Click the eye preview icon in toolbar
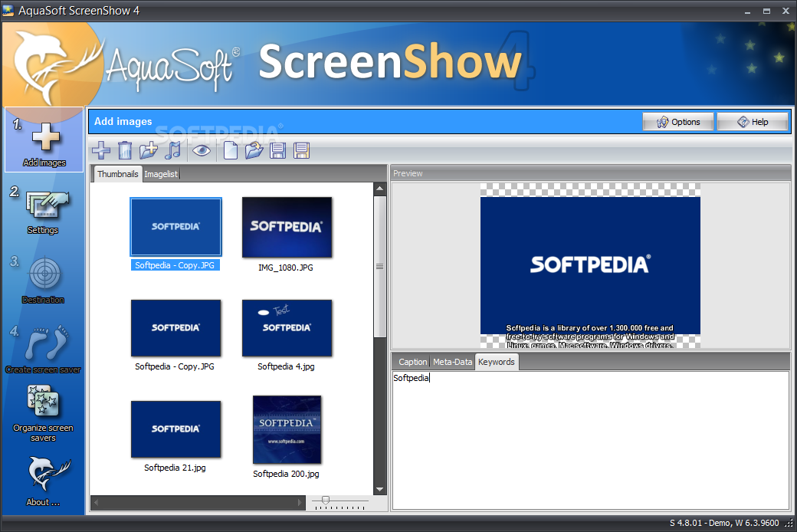 202,150
